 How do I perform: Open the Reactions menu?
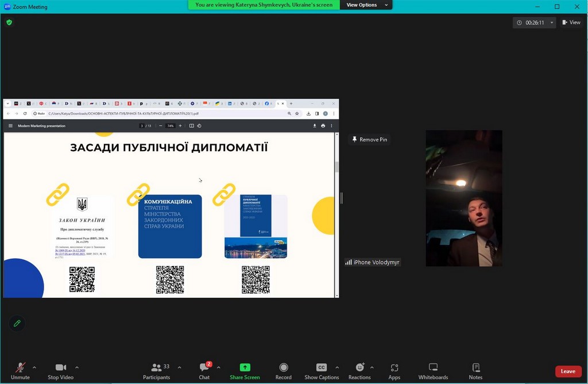359,371
